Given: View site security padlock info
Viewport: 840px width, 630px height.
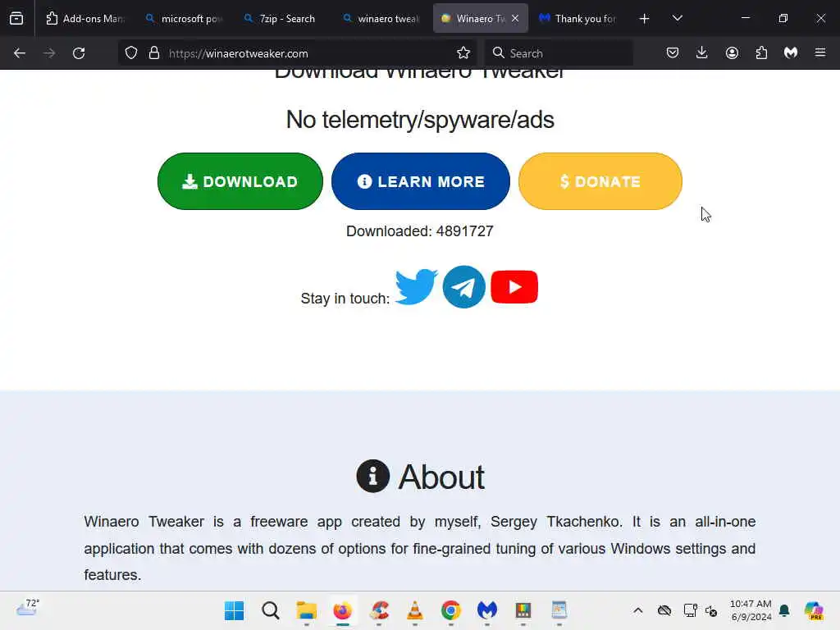Looking at the screenshot, I should pos(154,53).
